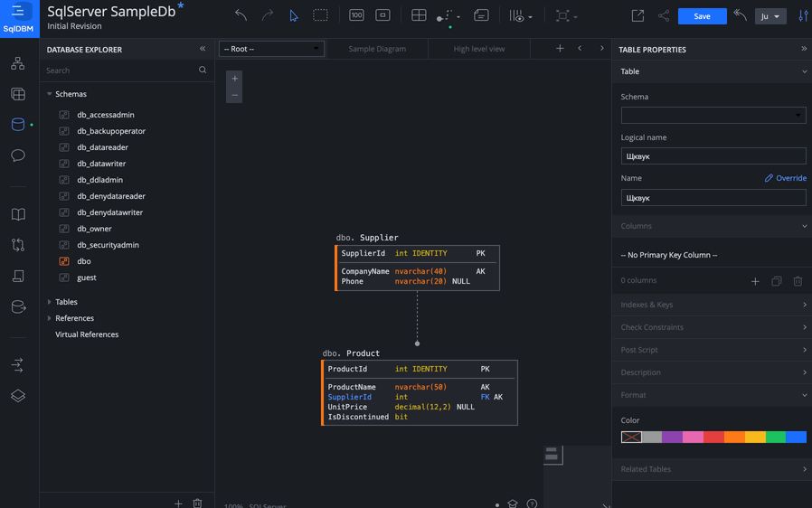Screen dimensions: 812x508
Task: Open the Ju user account dropdown
Action: [770, 16]
